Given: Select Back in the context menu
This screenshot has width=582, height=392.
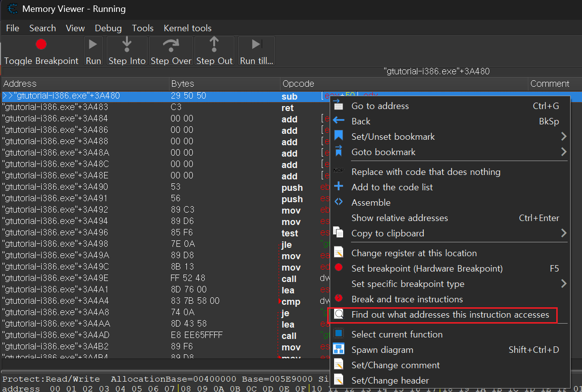Looking at the screenshot, I should click(361, 121).
